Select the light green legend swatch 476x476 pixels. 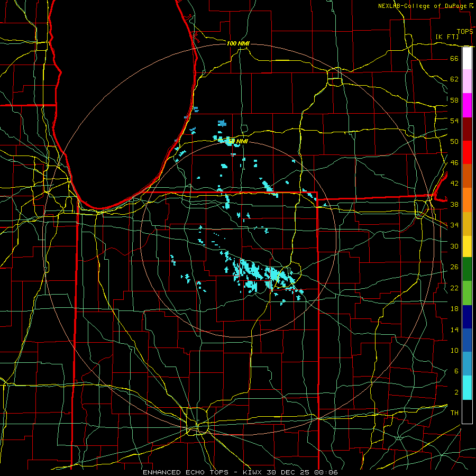[x=467, y=293]
